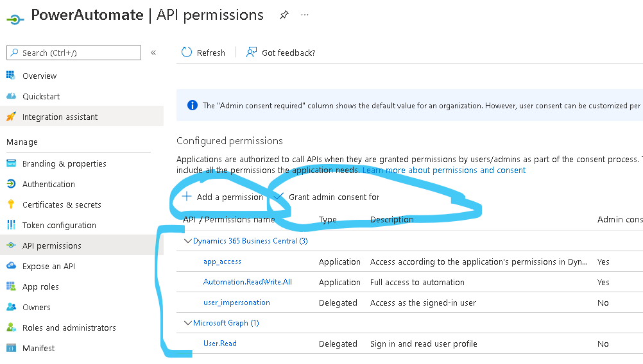The height and width of the screenshot is (364, 643).
Task: Collapse the sidebar with double chevron
Action: [153, 53]
